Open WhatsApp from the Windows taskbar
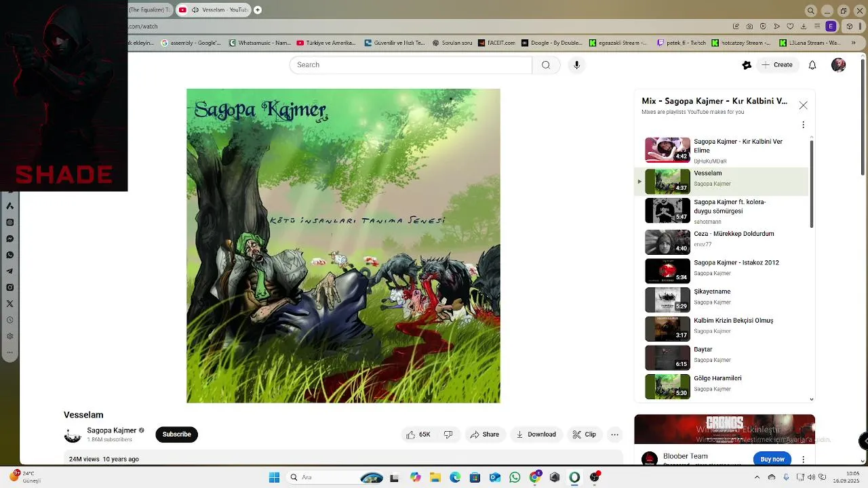The height and width of the screenshot is (488, 868). (x=515, y=477)
